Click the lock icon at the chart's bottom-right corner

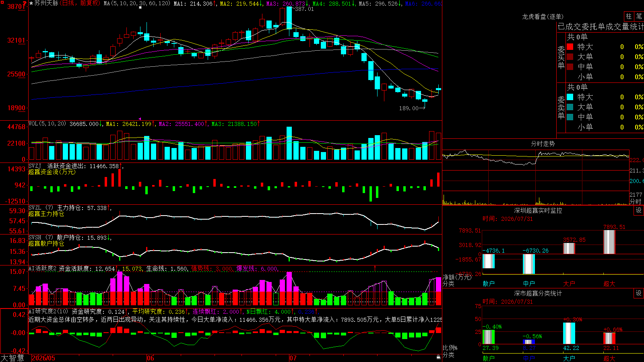pyautogui.click(x=439, y=357)
